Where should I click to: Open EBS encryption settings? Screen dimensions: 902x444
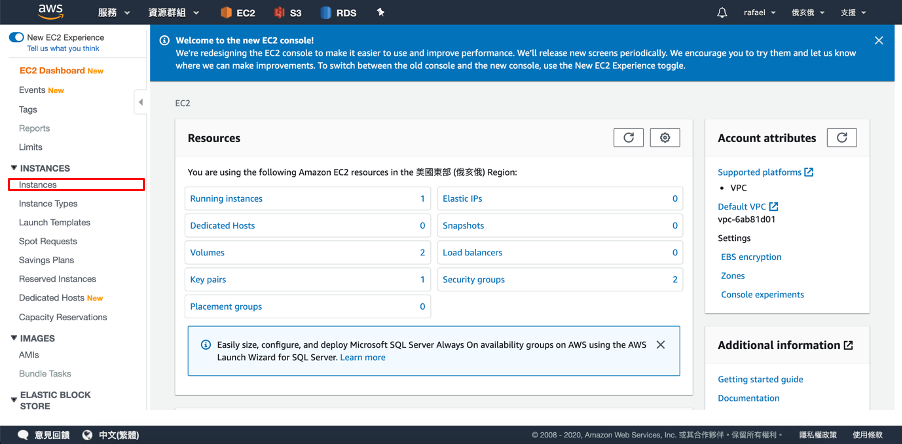click(x=751, y=257)
